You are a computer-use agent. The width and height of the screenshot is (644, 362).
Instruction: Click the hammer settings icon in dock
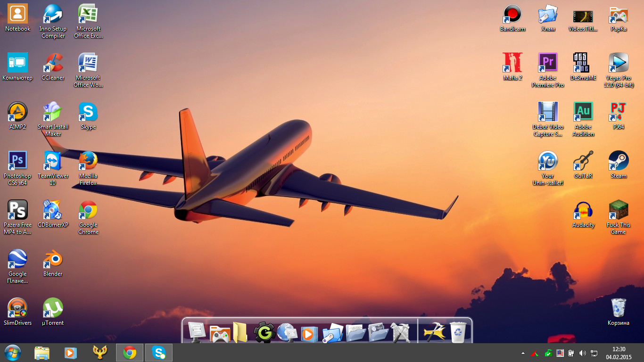tap(434, 333)
